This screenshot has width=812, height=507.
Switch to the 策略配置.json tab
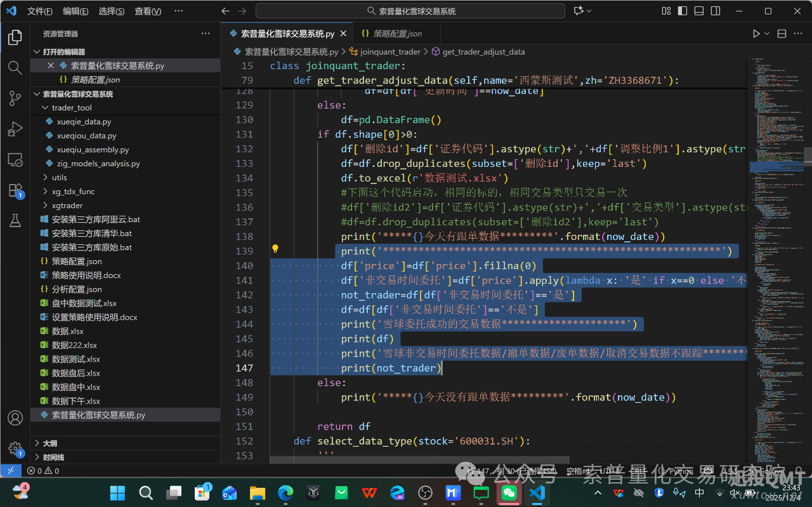396,32
